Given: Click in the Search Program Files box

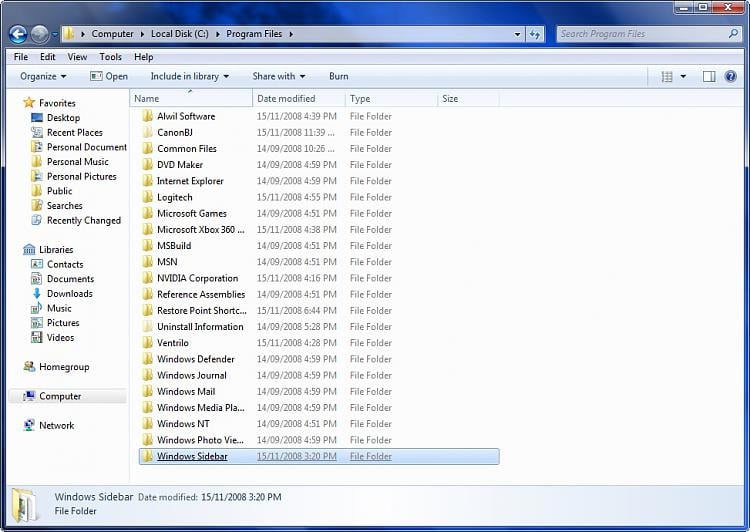Looking at the screenshot, I should coord(649,34).
